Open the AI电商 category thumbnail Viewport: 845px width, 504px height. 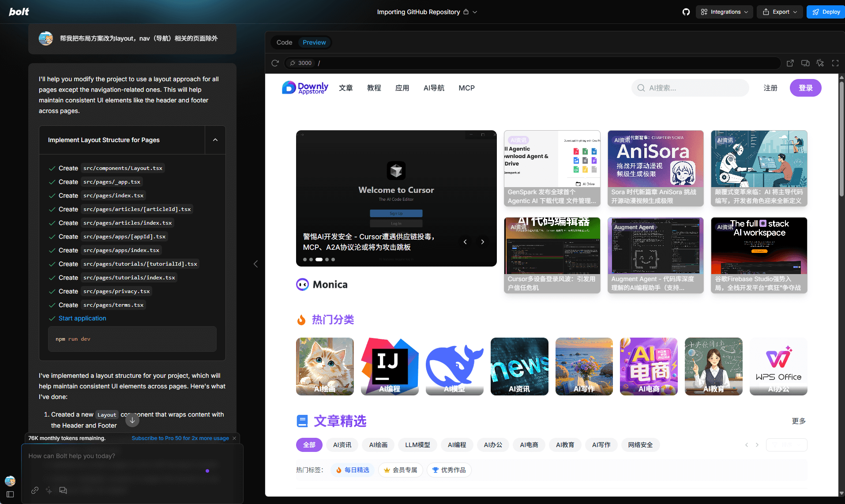coord(649,366)
